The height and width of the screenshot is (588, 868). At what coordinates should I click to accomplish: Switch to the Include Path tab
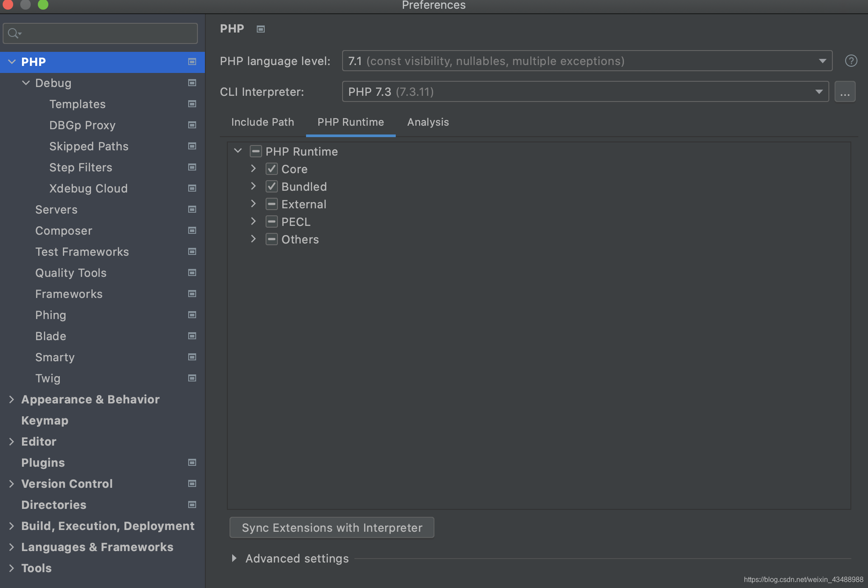click(x=263, y=122)
